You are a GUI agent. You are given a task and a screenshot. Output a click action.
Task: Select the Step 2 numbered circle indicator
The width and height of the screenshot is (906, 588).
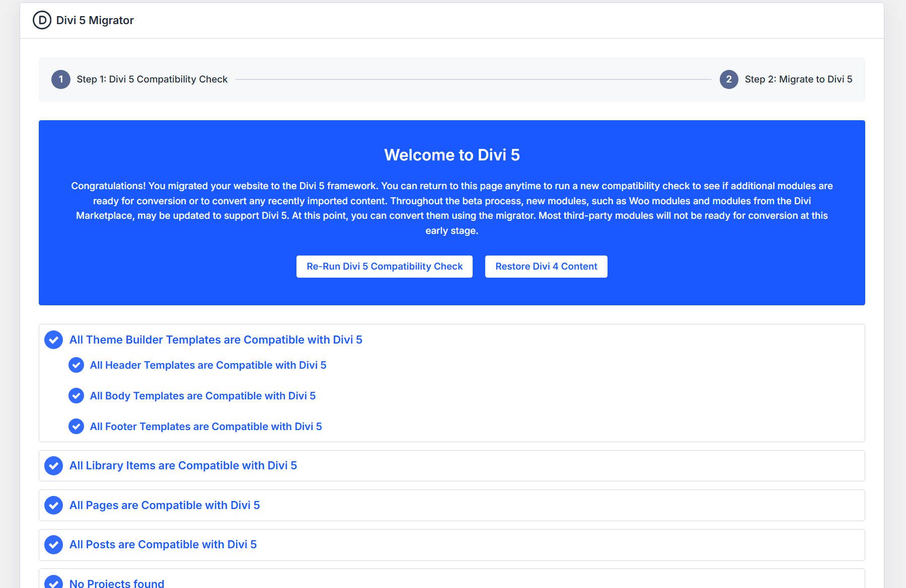729,79
